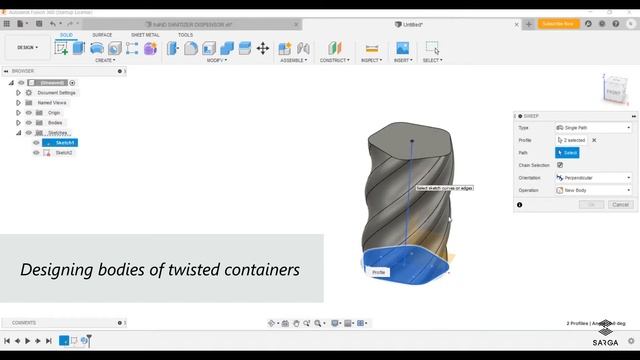Toggle the Chain Selection checkbox

pos(560,165)
